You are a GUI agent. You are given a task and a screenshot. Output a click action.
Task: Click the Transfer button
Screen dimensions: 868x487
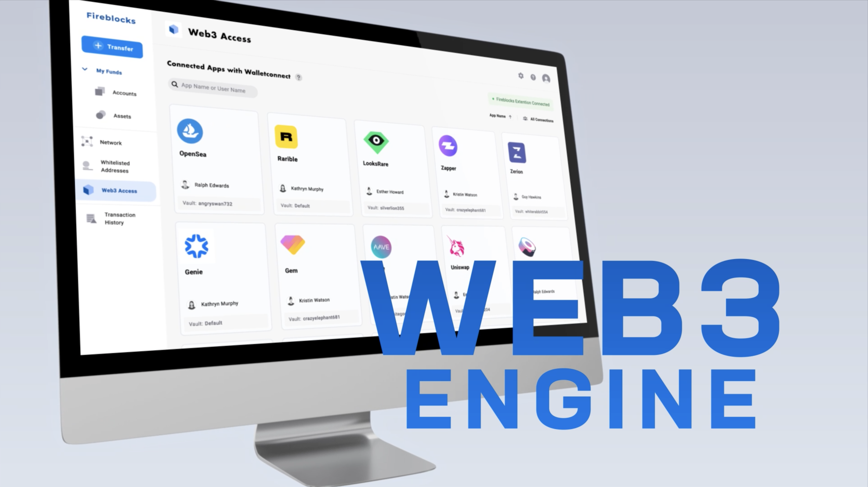(113, 47)
